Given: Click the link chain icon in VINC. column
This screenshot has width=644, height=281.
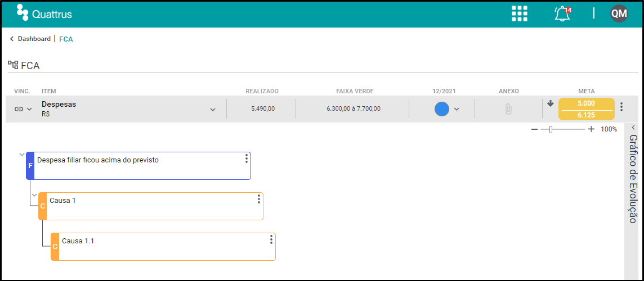Looking at the screenshot, I should tap(19, 109).
